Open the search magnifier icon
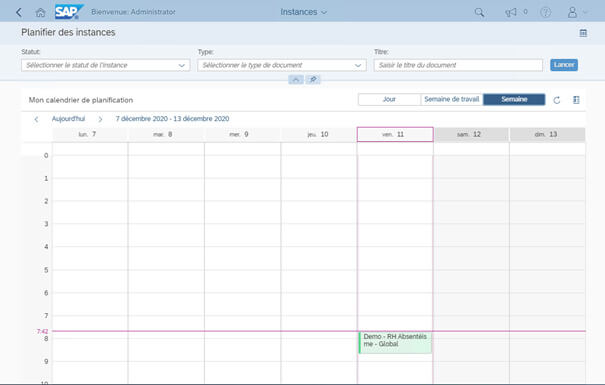The height and width of the screenshot is (385, 605). point(479,12)
